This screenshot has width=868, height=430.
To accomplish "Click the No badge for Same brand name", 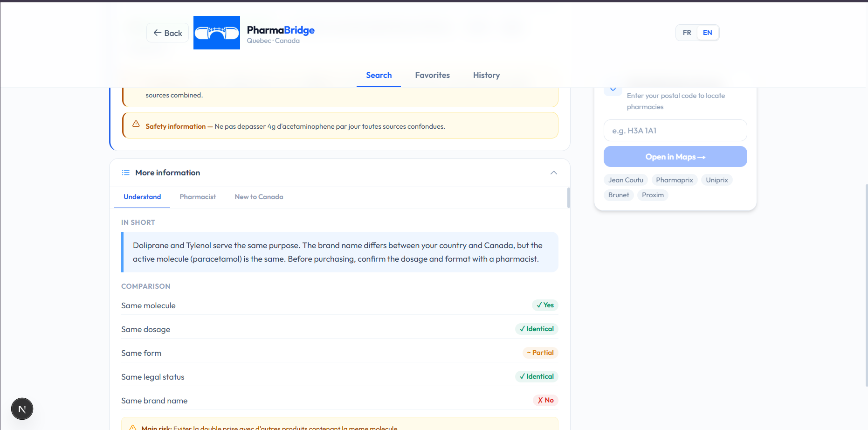I will (545, 400).
